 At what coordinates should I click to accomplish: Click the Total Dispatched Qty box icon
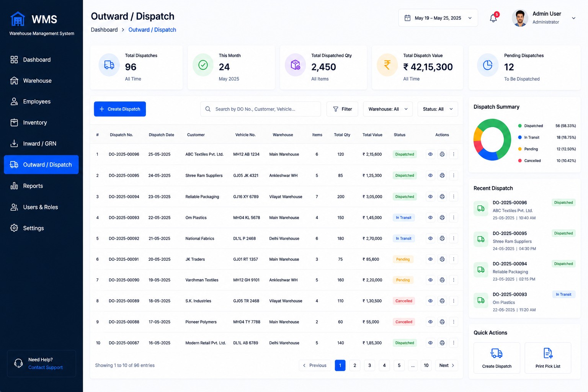coord(296,65)
